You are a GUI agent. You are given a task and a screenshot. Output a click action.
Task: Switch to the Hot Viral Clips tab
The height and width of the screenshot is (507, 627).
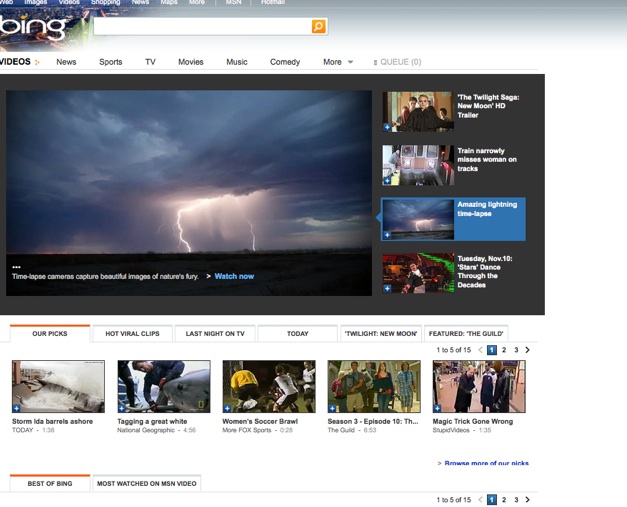132,334
